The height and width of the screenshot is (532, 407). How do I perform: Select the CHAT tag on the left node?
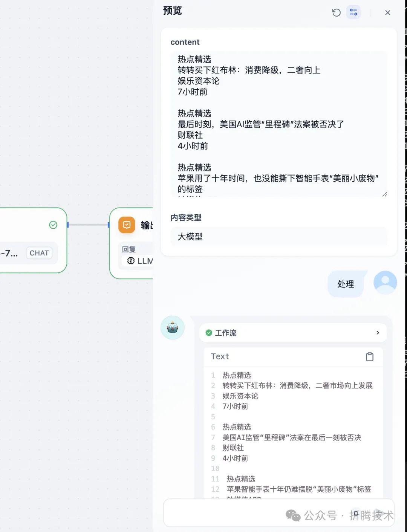[39, 253]
